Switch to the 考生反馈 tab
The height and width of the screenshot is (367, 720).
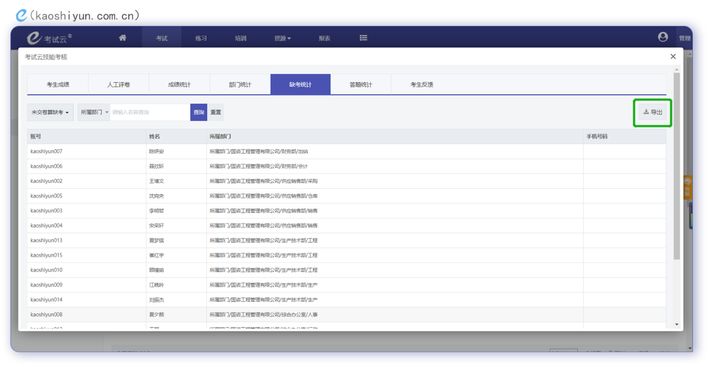click(422, 85)
